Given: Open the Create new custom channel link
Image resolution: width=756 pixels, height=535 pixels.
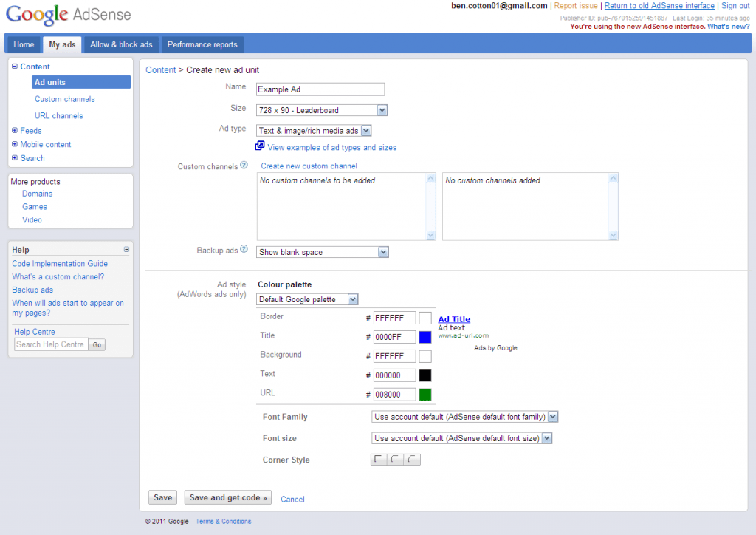Looking at the screenshot, I should (x=307, y=166).
